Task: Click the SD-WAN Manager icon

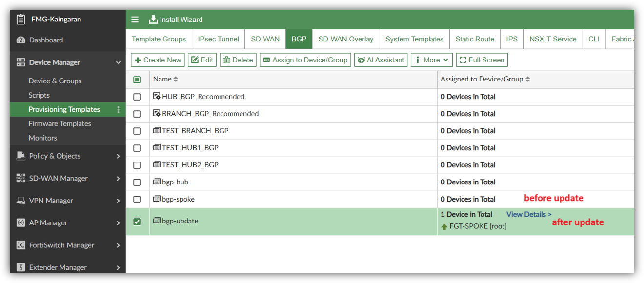Action: pyautogui.click(x=20, y=178)
